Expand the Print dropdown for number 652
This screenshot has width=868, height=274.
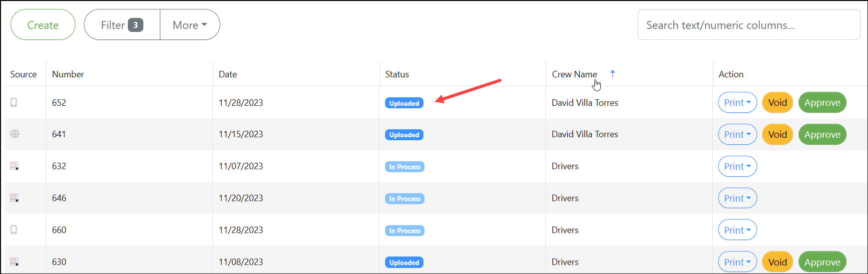[737, 102]
